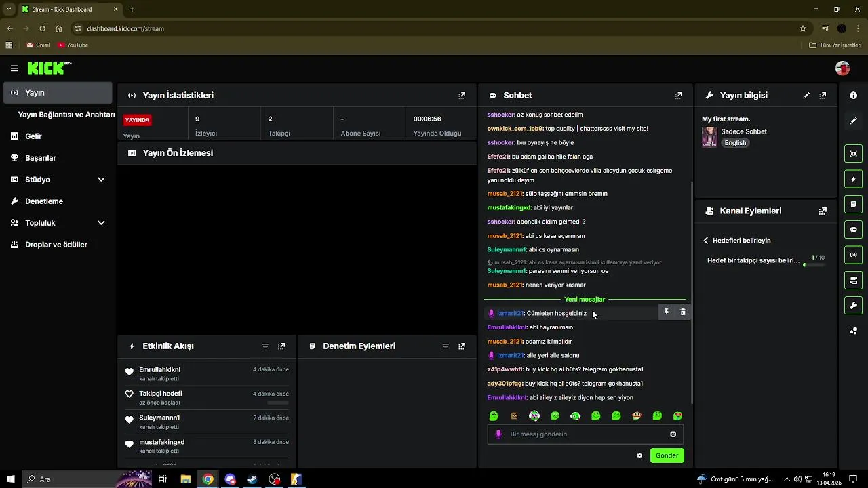
Task: Pop out the Sohbet chat panel
Action: click(x=678, y=96)
